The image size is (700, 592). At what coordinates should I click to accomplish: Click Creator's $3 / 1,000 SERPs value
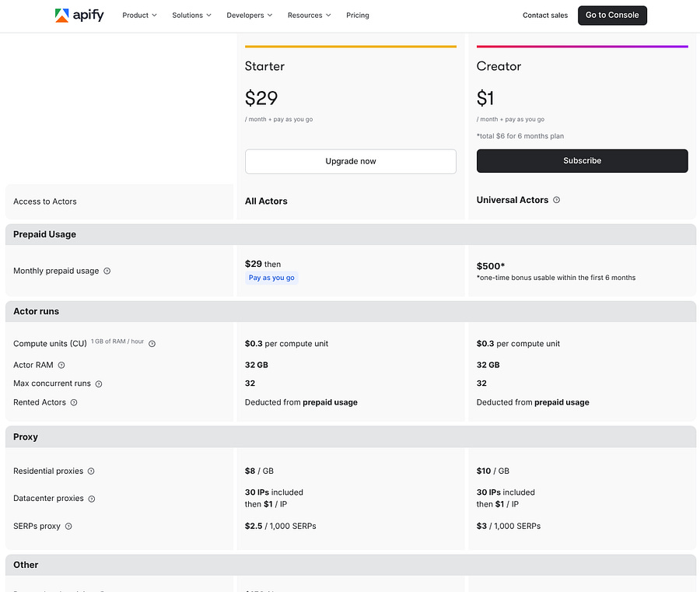click(509, 527)
